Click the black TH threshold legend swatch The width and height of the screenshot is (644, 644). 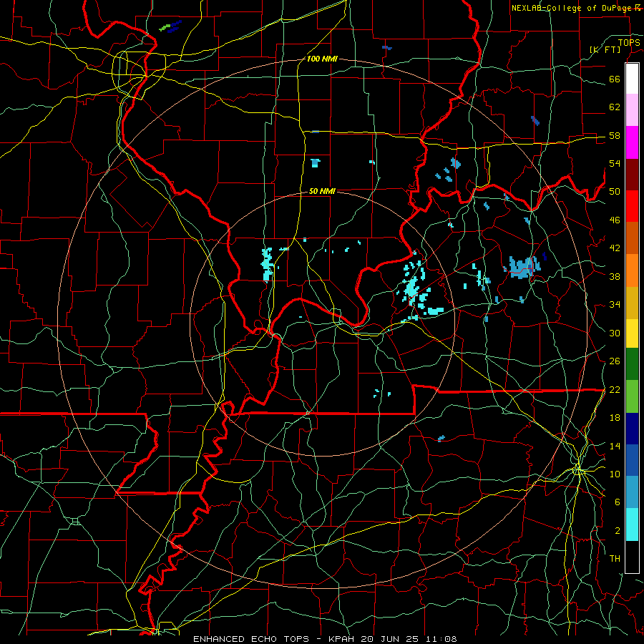coord(632,557)
